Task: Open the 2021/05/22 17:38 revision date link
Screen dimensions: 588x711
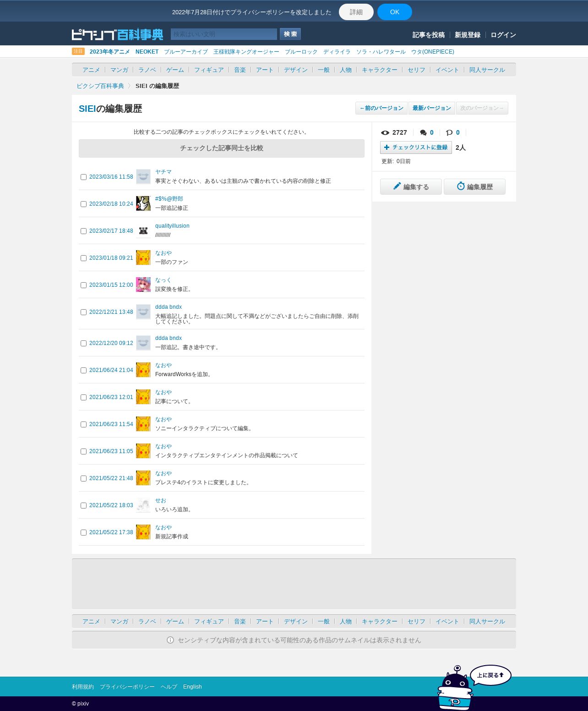Action: click(x=111, y=532)
